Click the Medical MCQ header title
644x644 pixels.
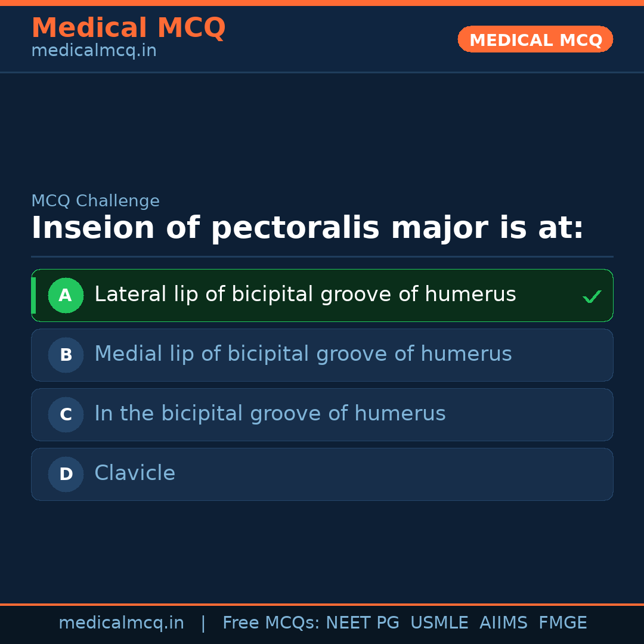(x=128, y=28)
